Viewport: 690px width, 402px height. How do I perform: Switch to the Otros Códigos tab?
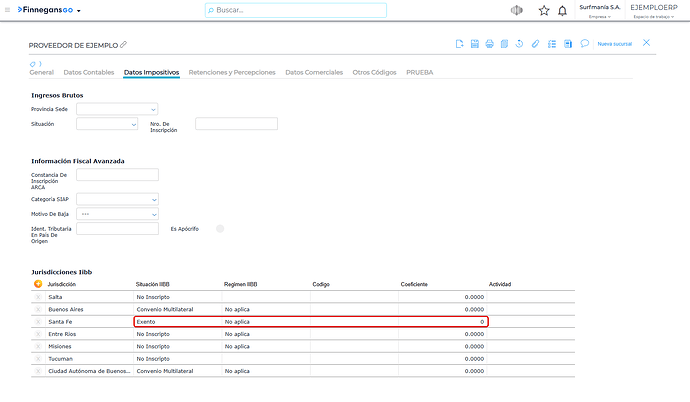pyautogui.click(x=374, y=73)
